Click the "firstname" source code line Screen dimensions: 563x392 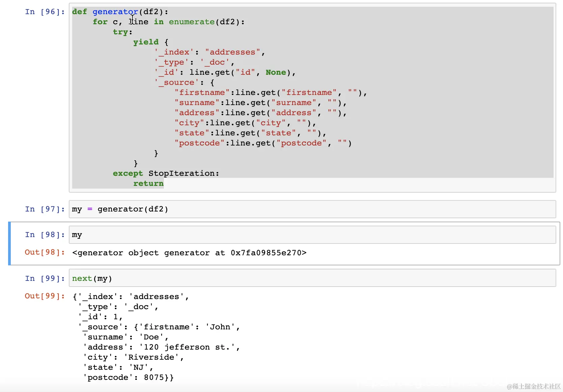pyautogui.click(x=271, y=93)
